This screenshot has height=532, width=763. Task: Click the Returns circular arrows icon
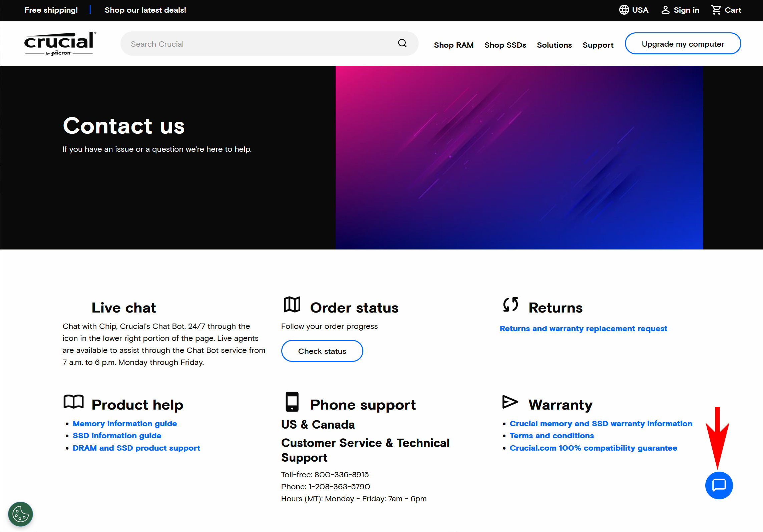pyautogui.click(x=510, y=305)
